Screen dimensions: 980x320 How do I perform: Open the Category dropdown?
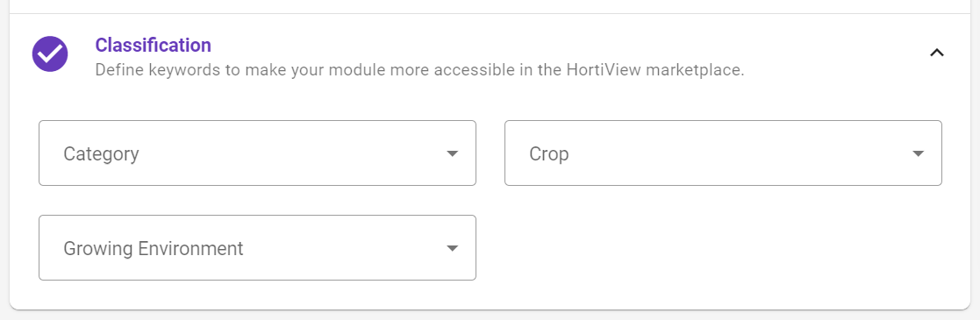coord(257,153)
